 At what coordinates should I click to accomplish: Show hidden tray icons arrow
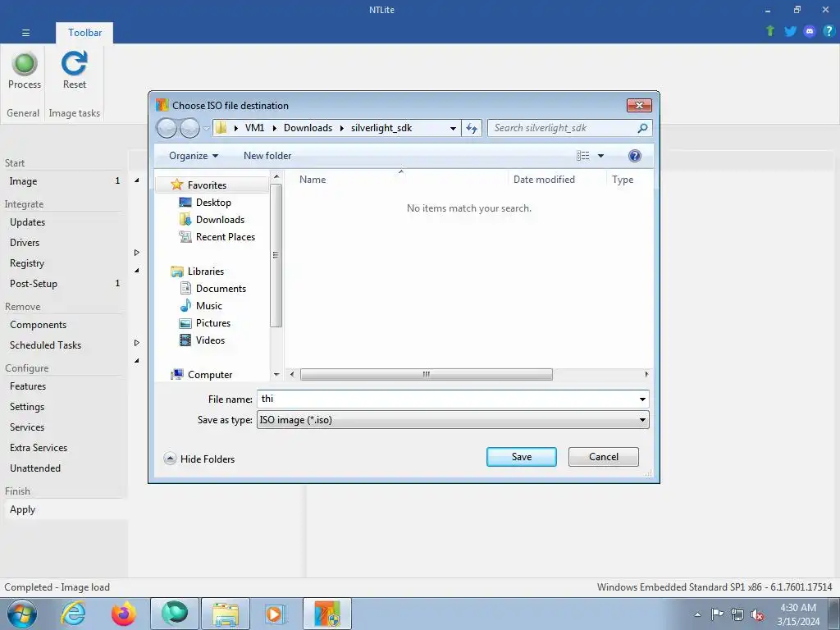click(x=697, y=614)
